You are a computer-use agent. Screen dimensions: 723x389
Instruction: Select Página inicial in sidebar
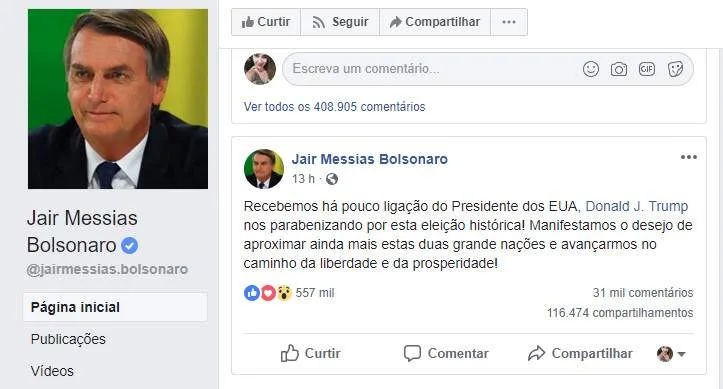(115, 307)
